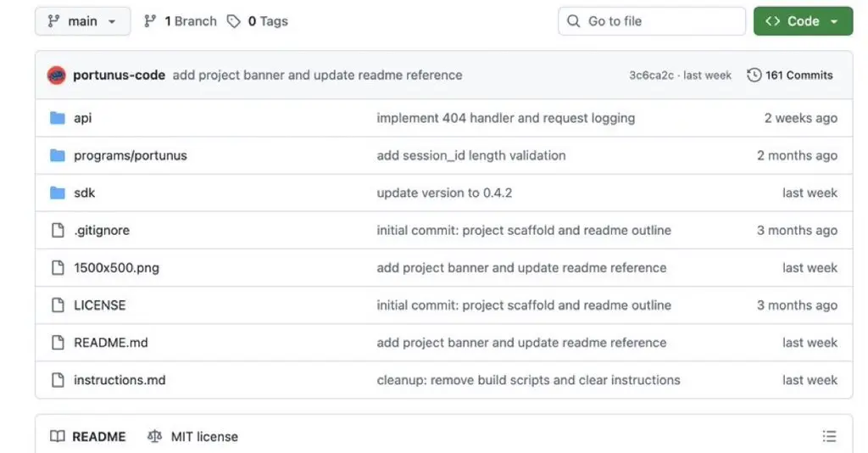This screenshot has width=868, height=453.
Task: Switch to the README tab
Action: pos(88,436)
